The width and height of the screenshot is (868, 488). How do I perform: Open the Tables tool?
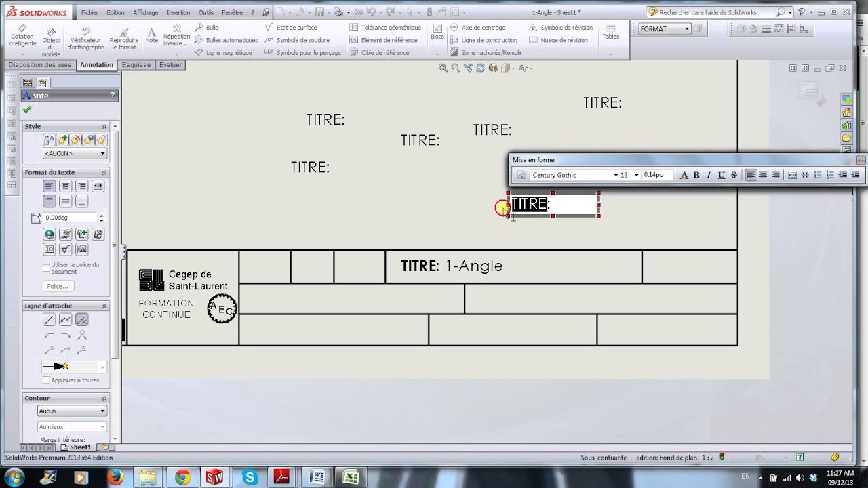click(x=611, y=33)
